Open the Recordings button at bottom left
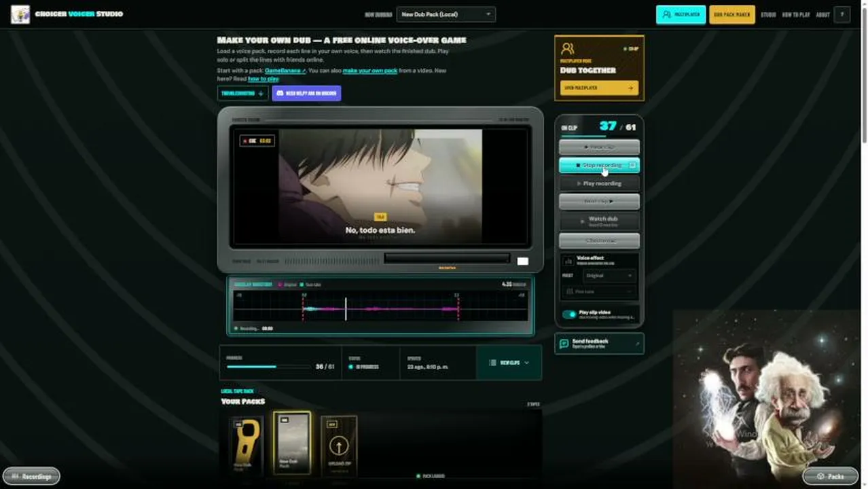868x489 pixels. click(x=31, y=476)
